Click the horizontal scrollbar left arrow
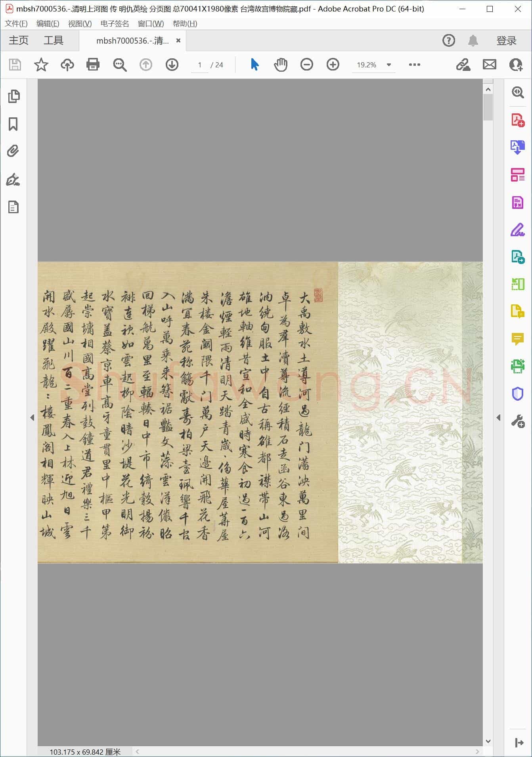Viewport: 532px width, 757px height. (138, 751)
